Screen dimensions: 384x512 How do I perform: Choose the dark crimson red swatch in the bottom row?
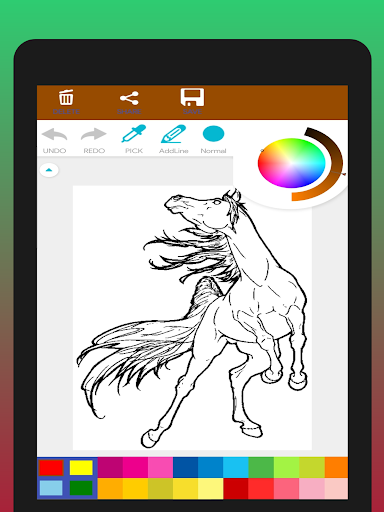236,489
